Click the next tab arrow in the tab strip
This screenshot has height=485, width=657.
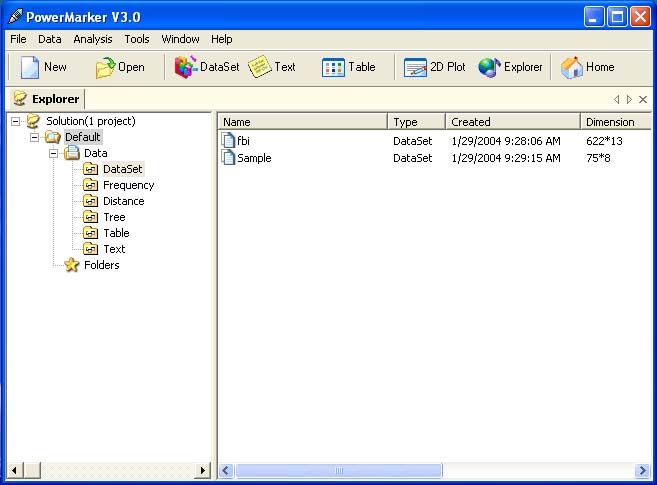(x=629, y=100)
